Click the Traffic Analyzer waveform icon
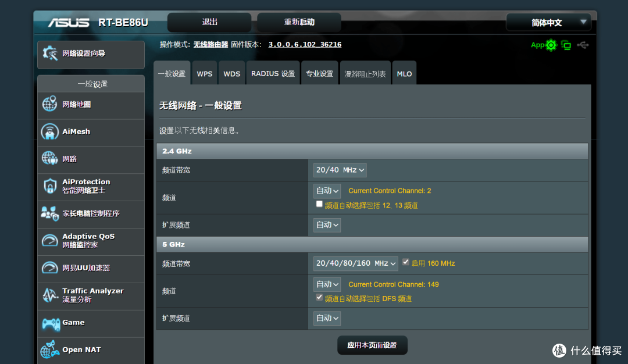 49,295
